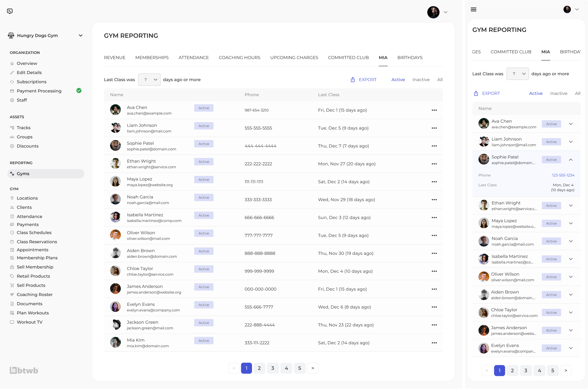Open the days dropdown showing 7
Screen dimensions: 588x389
(149, 79)
